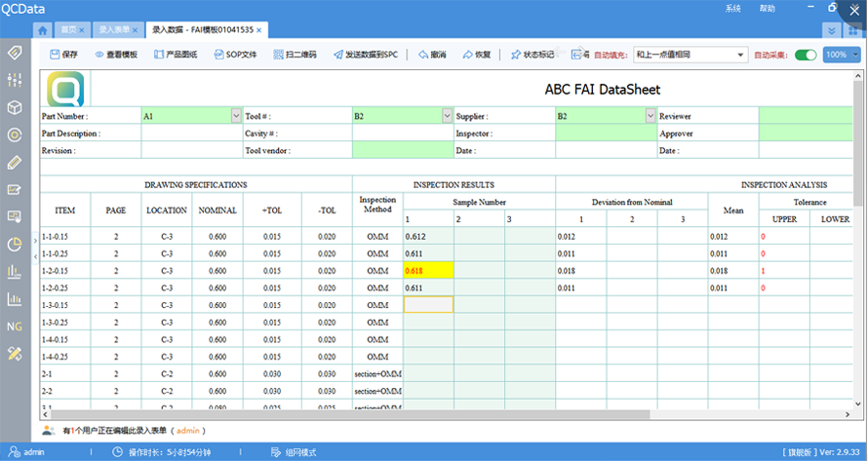Screen dimensions: 868x461
Task: Open the Part Number A1 dropdown
Action: tap(236, 116)
